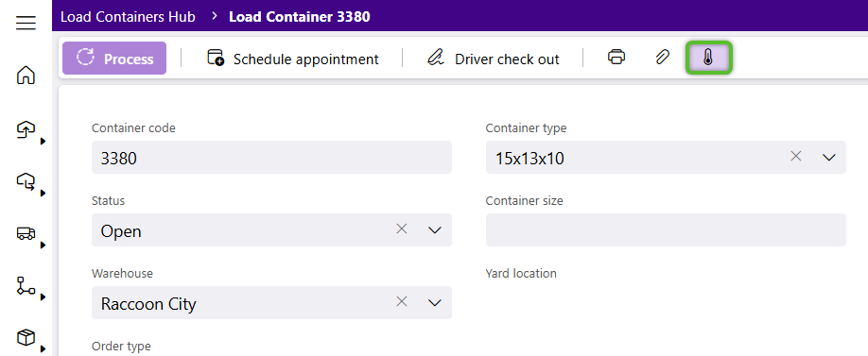Open the cloud upload sidebar icon

26,130
